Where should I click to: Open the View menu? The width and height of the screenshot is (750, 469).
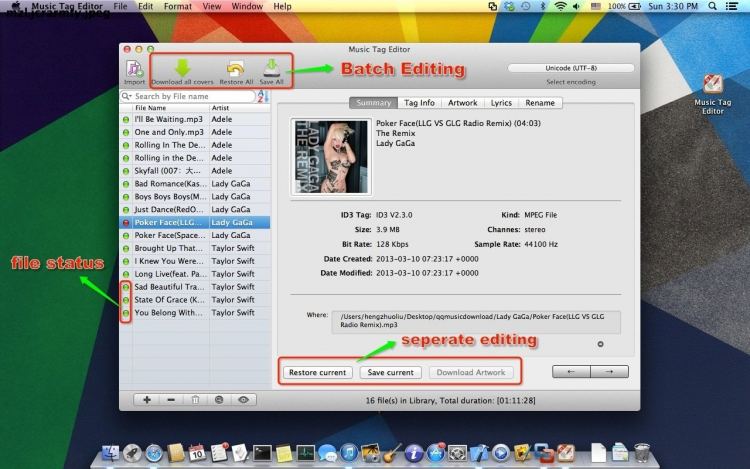pos(211,6)
